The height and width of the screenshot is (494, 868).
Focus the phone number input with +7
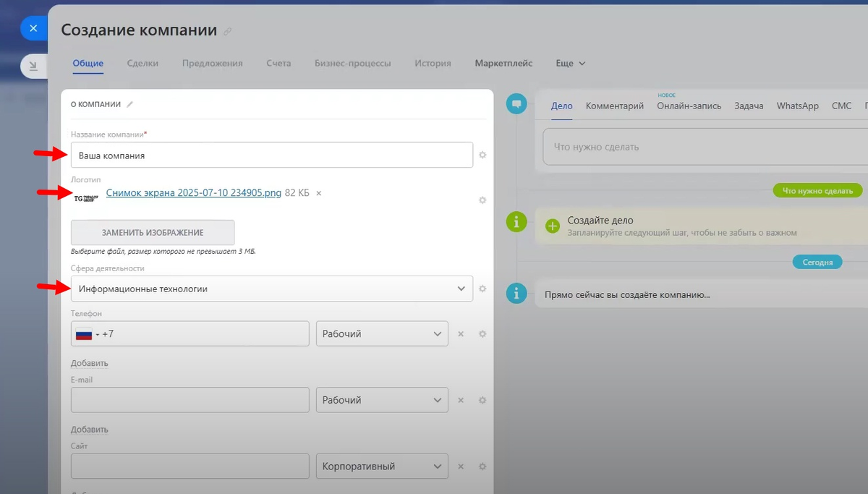click(190, 334)
